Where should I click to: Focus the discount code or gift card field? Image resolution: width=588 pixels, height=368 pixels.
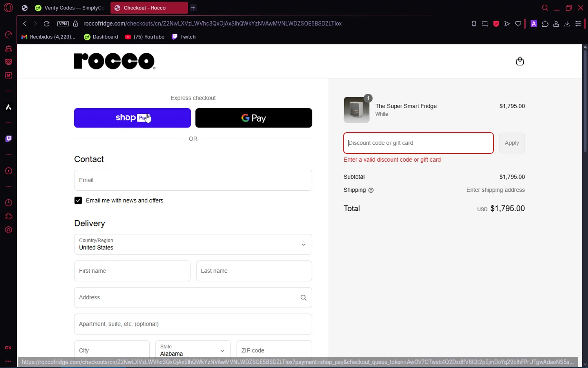pyautogui.click(x=418, y=143)
